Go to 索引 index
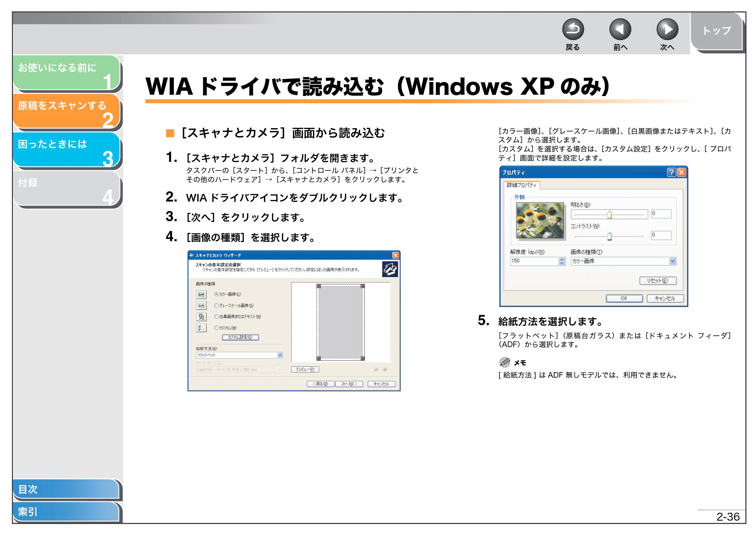The image size is (756, 535). [66, 512]
